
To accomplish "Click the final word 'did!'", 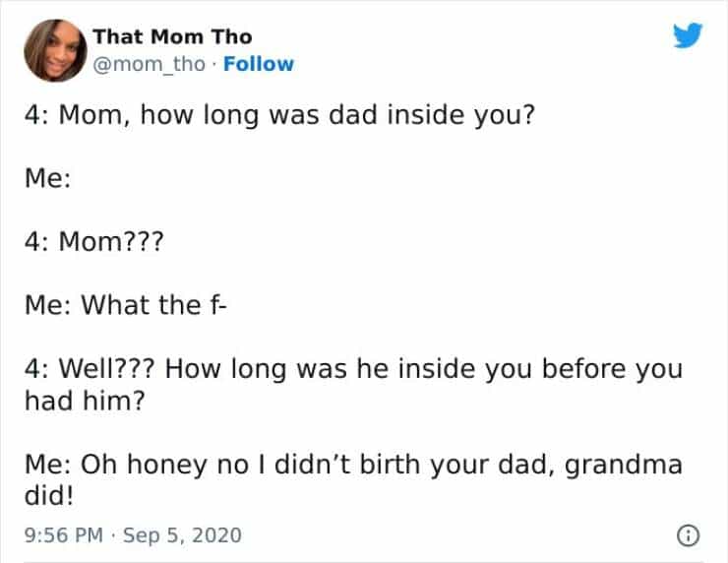I will pyautogui.click(x=44, y=495).
